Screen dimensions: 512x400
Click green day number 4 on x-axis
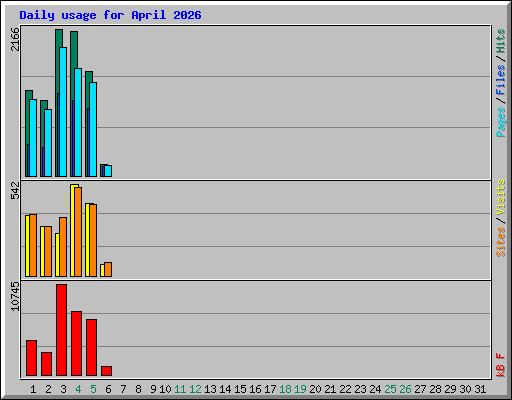pos(78,389)
